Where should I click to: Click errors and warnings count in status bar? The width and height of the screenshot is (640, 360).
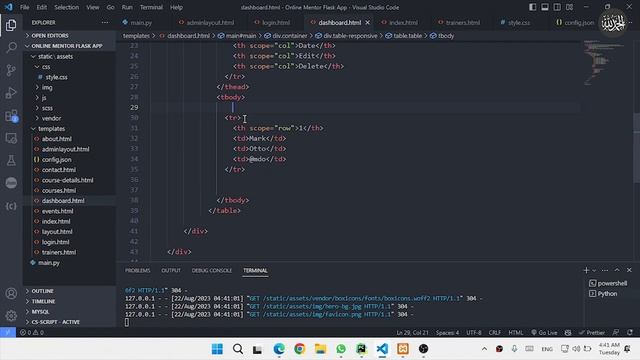pyautogui.click(x=32, y=332)
